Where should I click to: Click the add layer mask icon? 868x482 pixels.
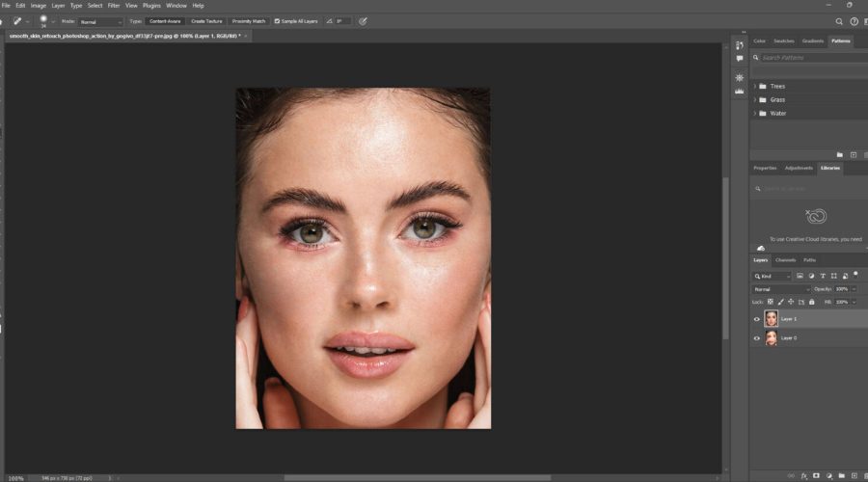[x=816, y=476]
